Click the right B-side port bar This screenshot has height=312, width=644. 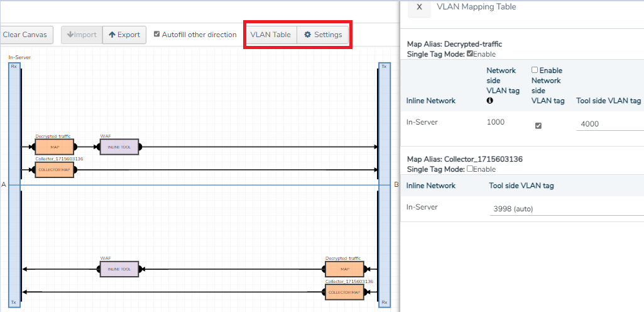point(385,185)
